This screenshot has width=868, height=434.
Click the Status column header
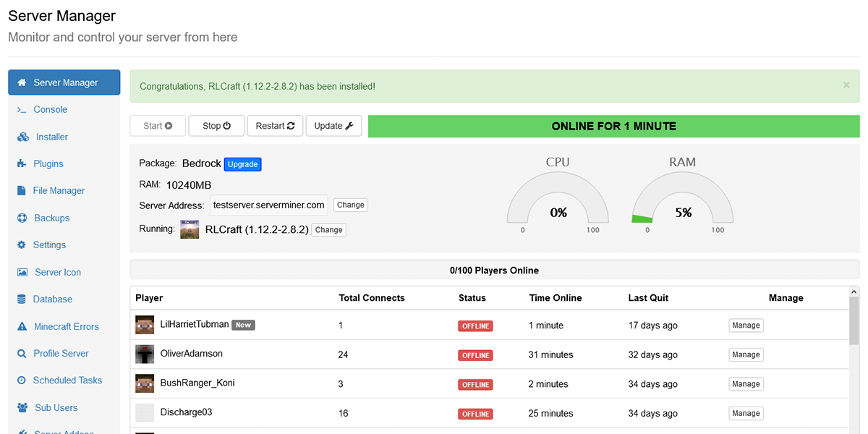click(472, 298)
